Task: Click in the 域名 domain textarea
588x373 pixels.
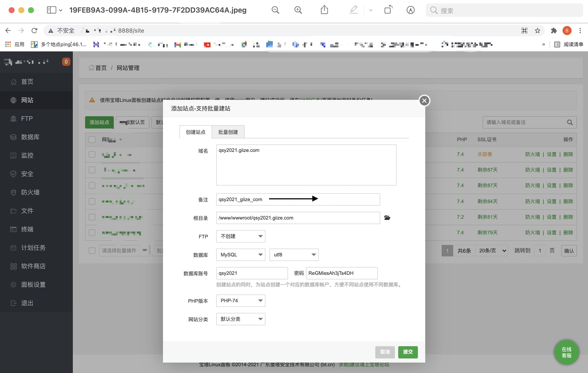Action: click(x=306, y=165)
